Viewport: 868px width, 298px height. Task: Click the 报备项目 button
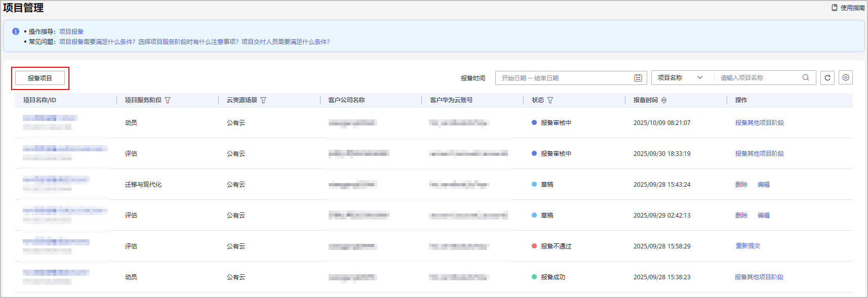point(40,78)
